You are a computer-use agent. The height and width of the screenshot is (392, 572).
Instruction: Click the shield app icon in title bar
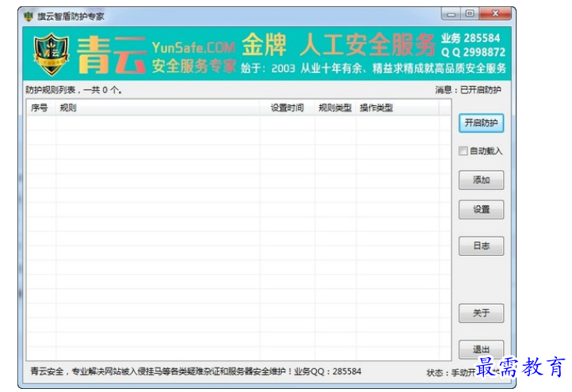[x=29, y=16]
